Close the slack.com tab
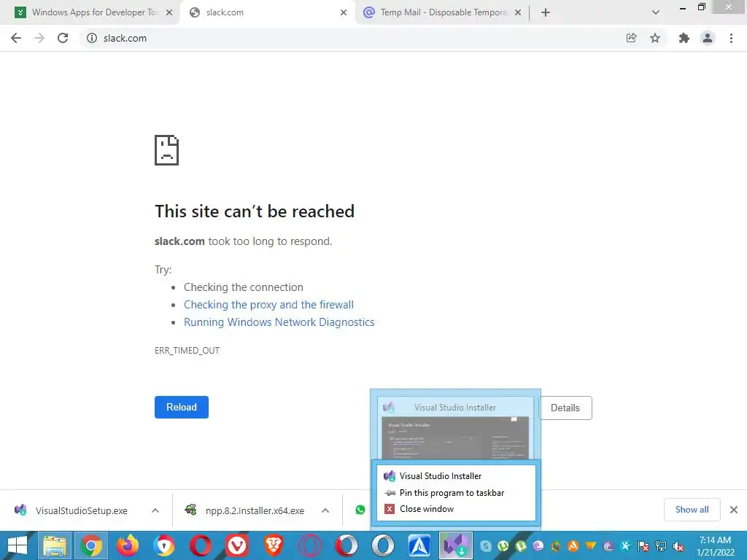The image size is (747, 560). point(344,12)
